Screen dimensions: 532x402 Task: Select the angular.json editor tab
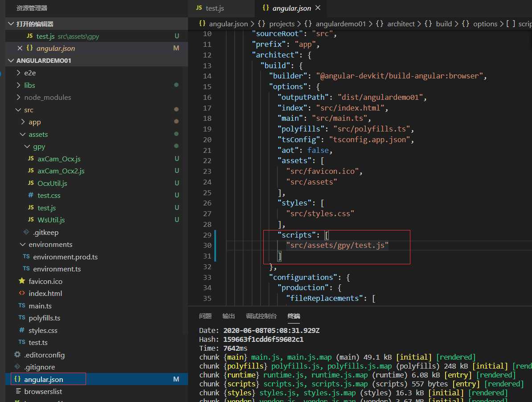click(x=291, y=8)
